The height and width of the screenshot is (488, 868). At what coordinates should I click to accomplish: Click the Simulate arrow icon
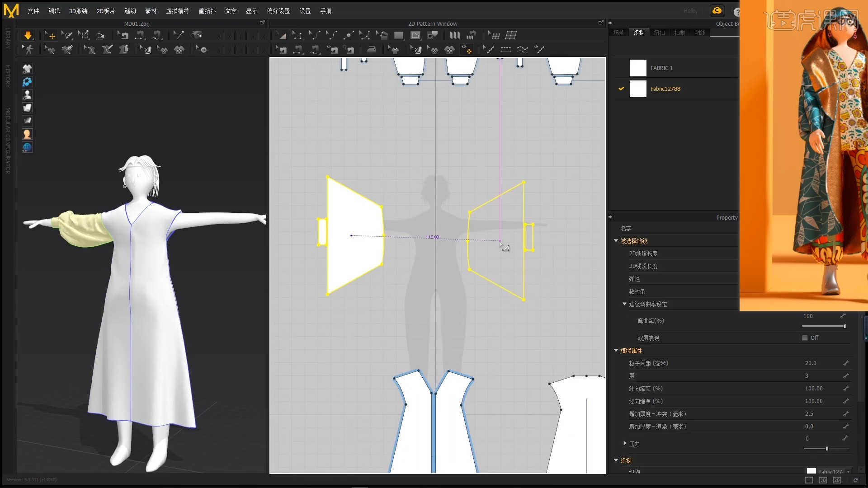(x=28, y=35)
